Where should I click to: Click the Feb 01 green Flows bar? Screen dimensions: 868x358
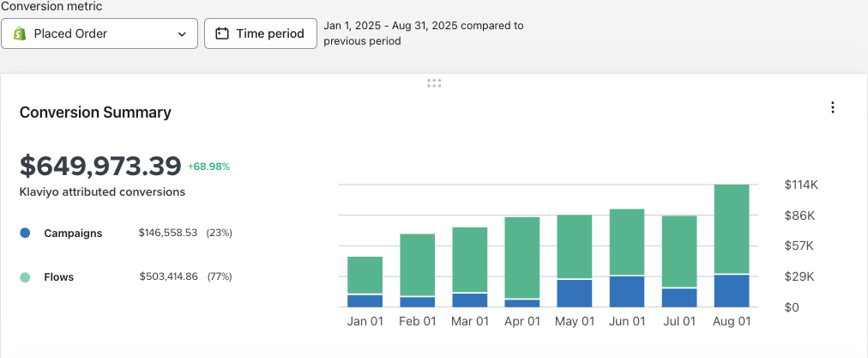(x=418, y=265)
